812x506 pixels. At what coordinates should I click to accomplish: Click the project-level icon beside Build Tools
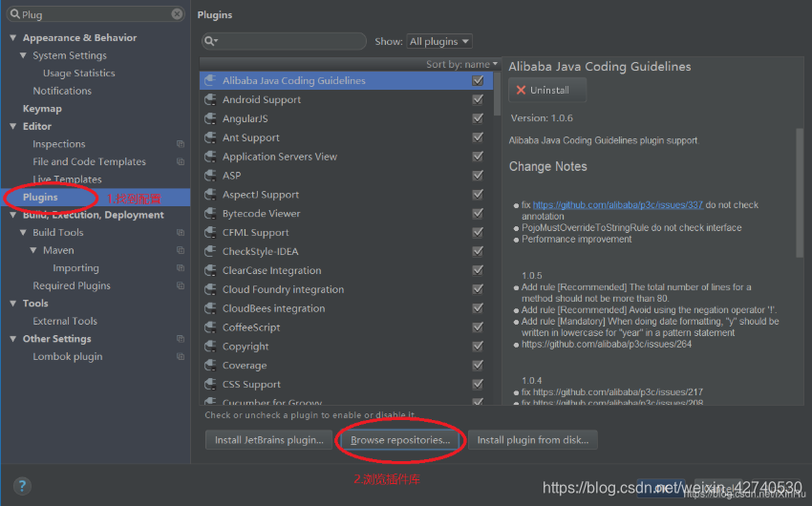[x=181, y=232]
